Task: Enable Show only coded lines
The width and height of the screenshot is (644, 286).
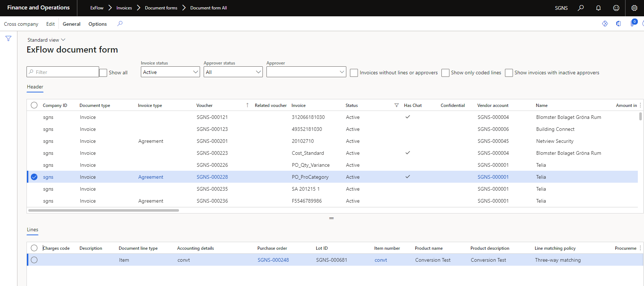Action: pos(445,73)
